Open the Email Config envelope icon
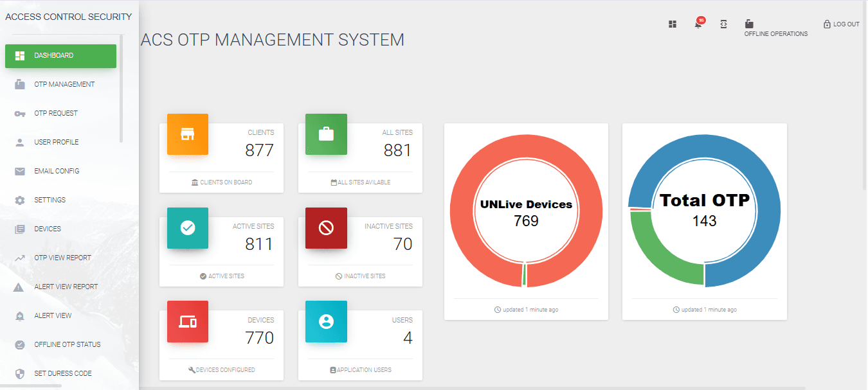This screenshot has width=868, height=390. pyautogui.click(x=19, y=171)
